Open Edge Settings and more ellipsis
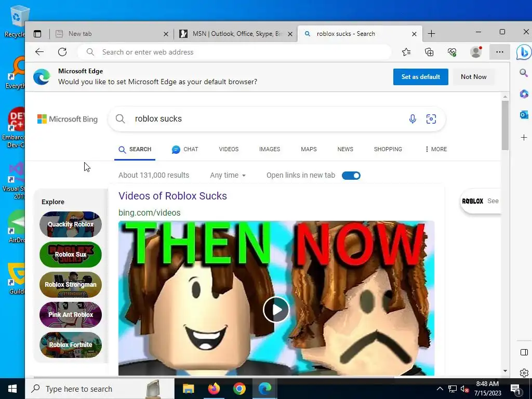The image size is (532, 399). point(499,52)
